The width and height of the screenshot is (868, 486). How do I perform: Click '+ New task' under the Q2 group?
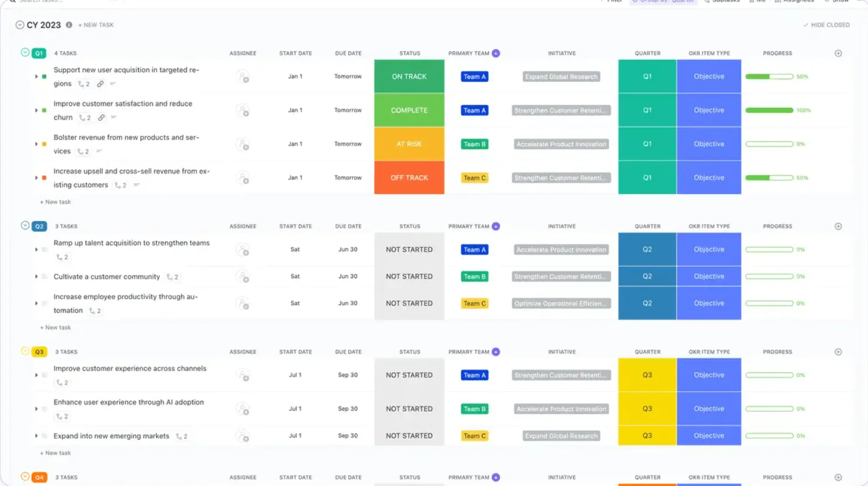point(55,328)
